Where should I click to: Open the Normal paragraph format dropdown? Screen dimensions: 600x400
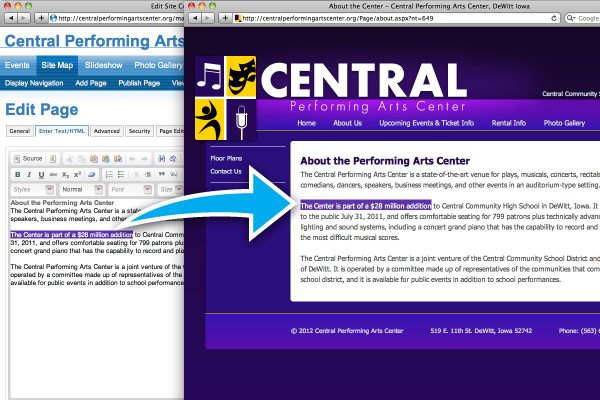[82, 189]
